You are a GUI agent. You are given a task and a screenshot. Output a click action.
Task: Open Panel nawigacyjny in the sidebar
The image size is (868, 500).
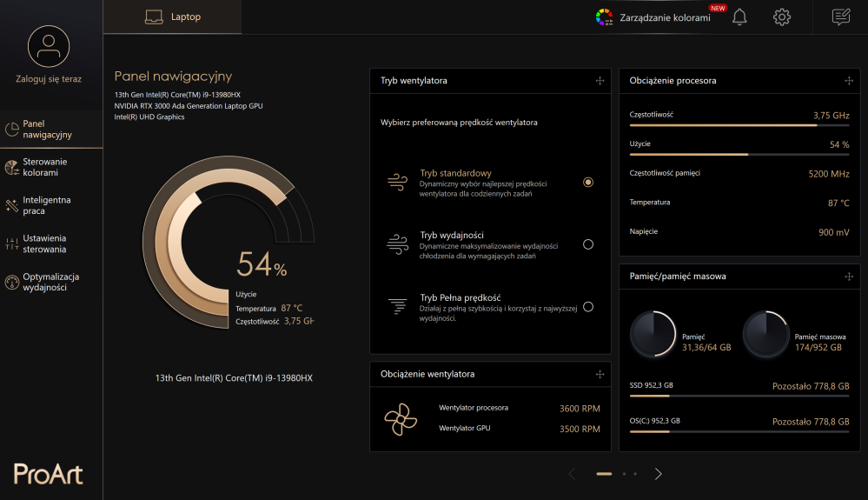point(51,130)
